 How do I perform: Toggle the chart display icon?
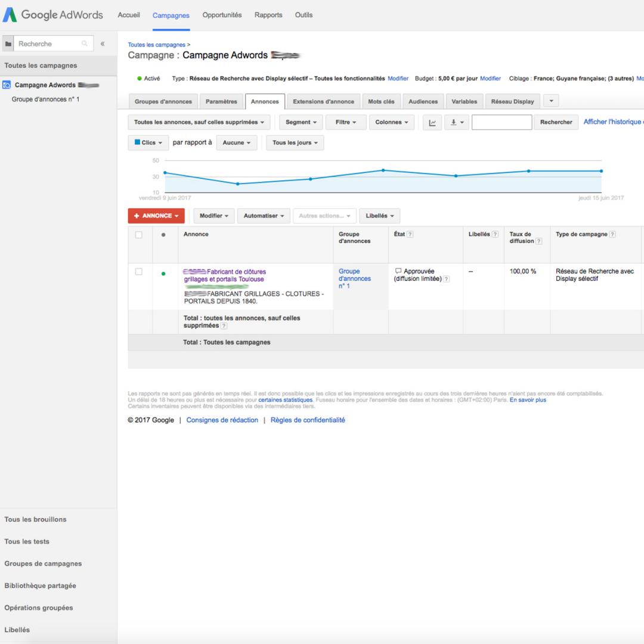432,122
